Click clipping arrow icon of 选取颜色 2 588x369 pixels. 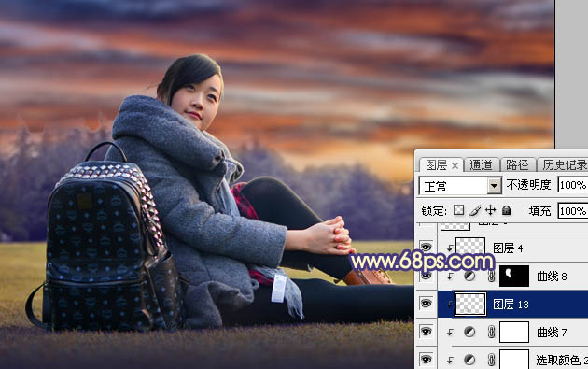pyautogui.click(x=450, y=361)
